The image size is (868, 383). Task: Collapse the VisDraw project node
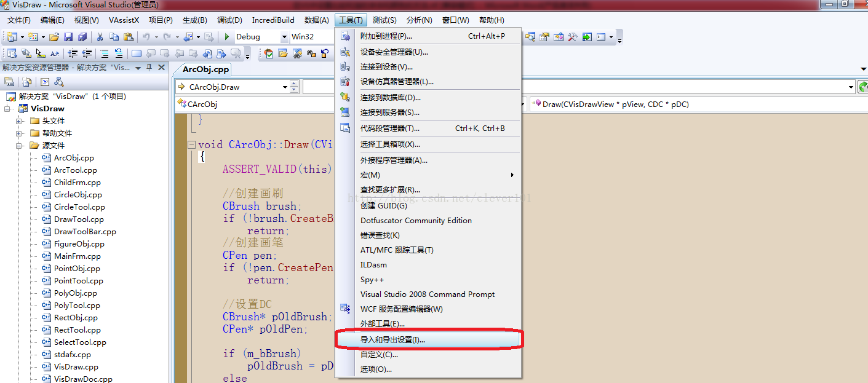pos(8,108)
